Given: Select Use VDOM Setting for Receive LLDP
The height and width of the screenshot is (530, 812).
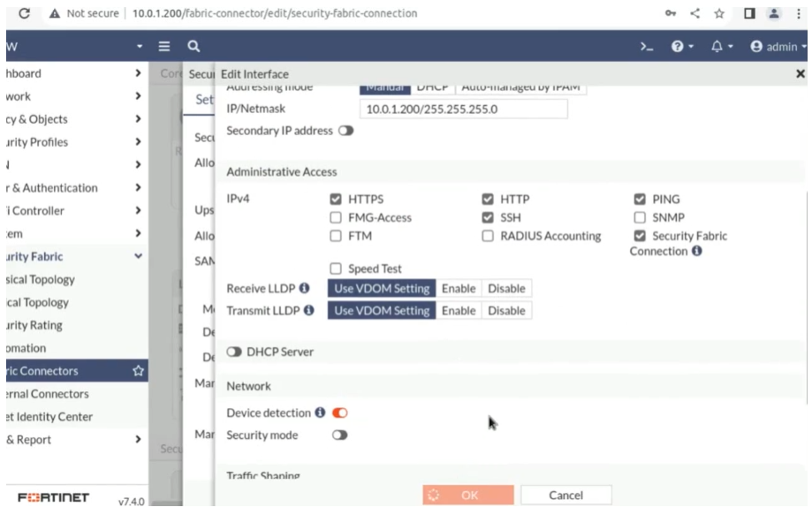Looking at the screenshot, I should (382, 288).
